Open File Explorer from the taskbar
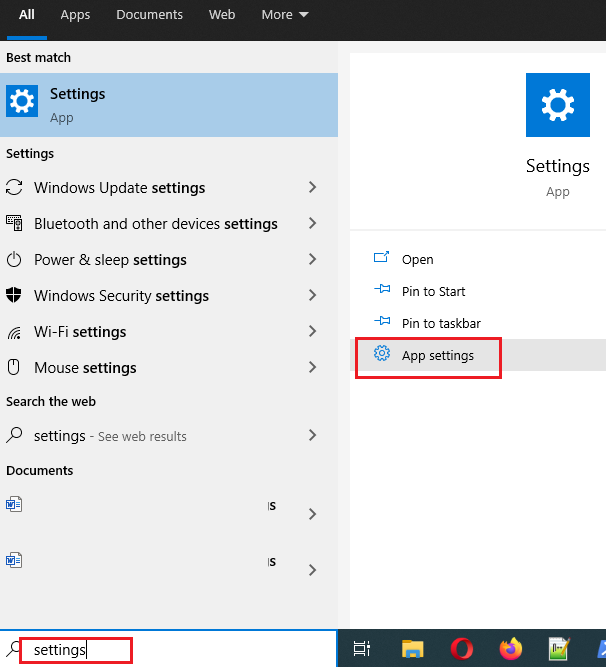The width and height of the screenshot is (606, 667). (413, 649)
